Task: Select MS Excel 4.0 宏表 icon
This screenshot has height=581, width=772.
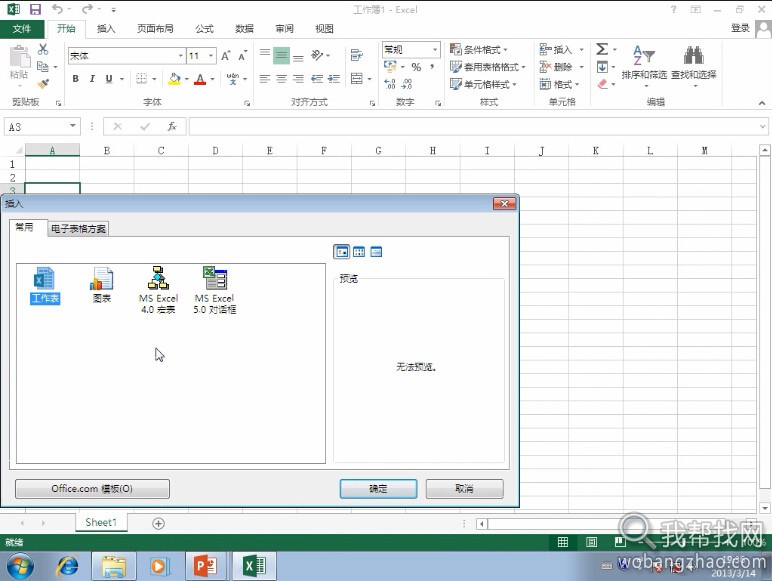Action: (158, 290)
